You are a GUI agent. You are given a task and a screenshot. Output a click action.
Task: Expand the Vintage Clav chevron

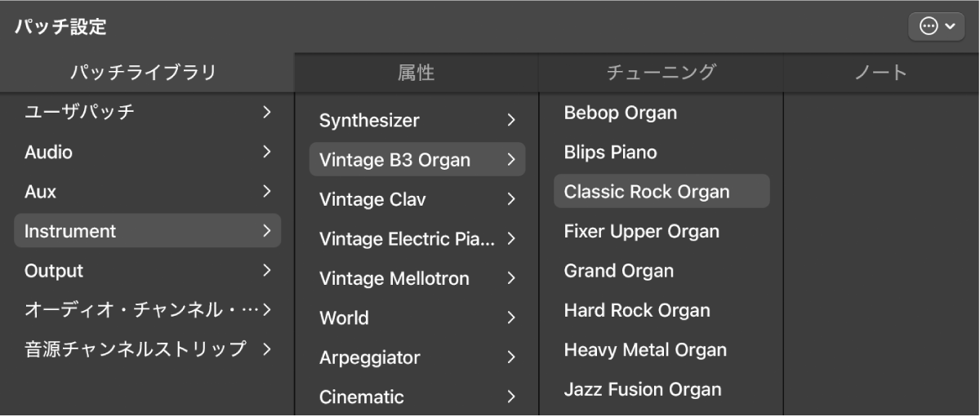pos(511,199)
